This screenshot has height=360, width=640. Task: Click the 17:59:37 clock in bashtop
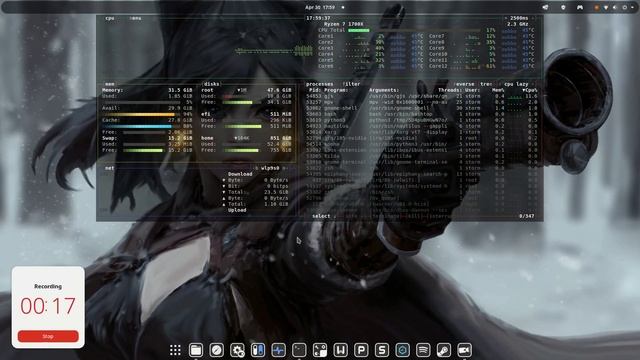pyautogui.click(x=318, y=18)
